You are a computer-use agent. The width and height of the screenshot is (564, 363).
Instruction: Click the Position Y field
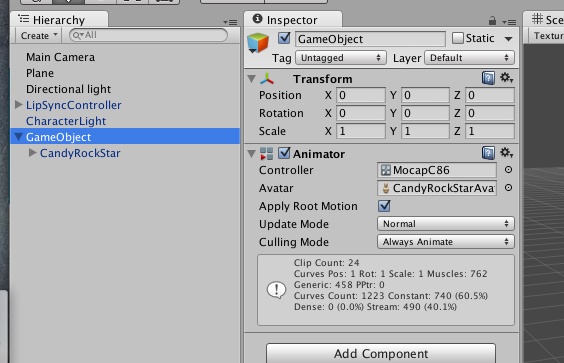425,95
